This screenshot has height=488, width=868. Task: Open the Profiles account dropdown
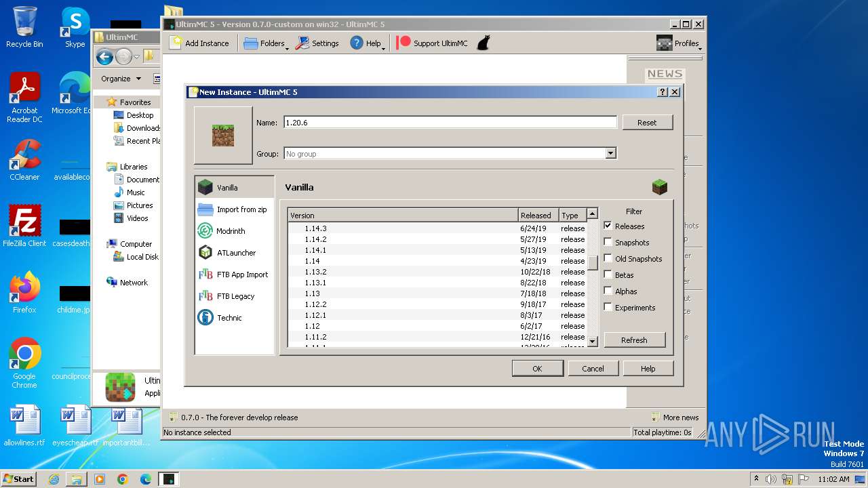tap(678, 43)
